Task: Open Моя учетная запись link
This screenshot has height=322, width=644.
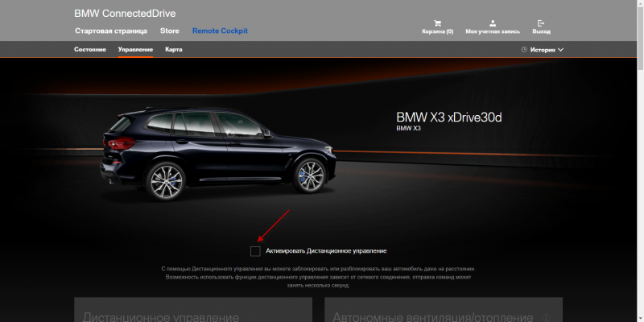Action: click(493, 31)
